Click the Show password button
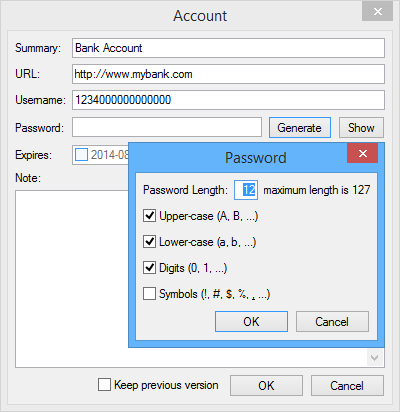400x412 pixels. [361, 127]
